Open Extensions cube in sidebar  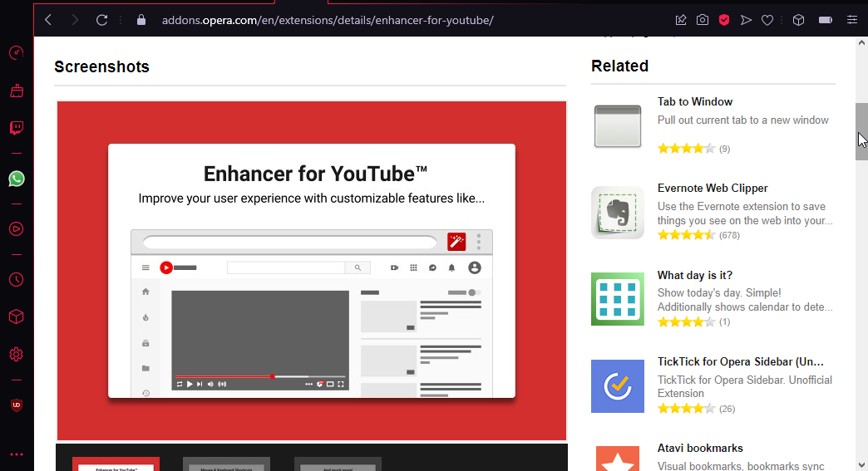pyautogui.click(x=17, y=316)
